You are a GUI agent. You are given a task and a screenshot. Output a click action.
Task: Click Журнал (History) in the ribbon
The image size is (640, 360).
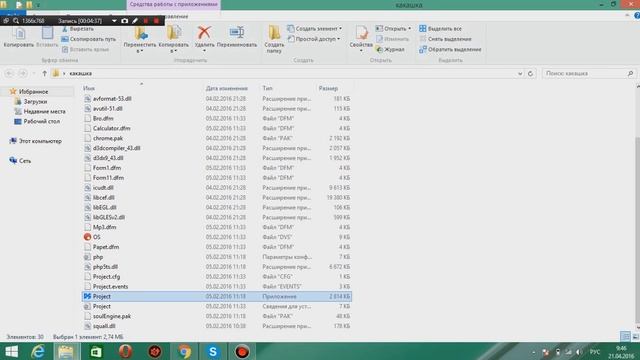point(390,49)
